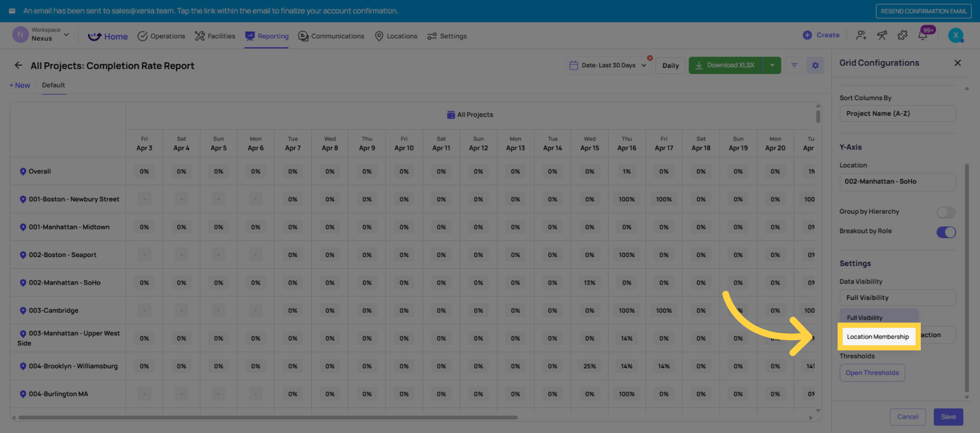Viewport: 980px width, 433px height.
Task: Click location pin for Overall row
Action: pyautogui.click(x=23, y=171)
